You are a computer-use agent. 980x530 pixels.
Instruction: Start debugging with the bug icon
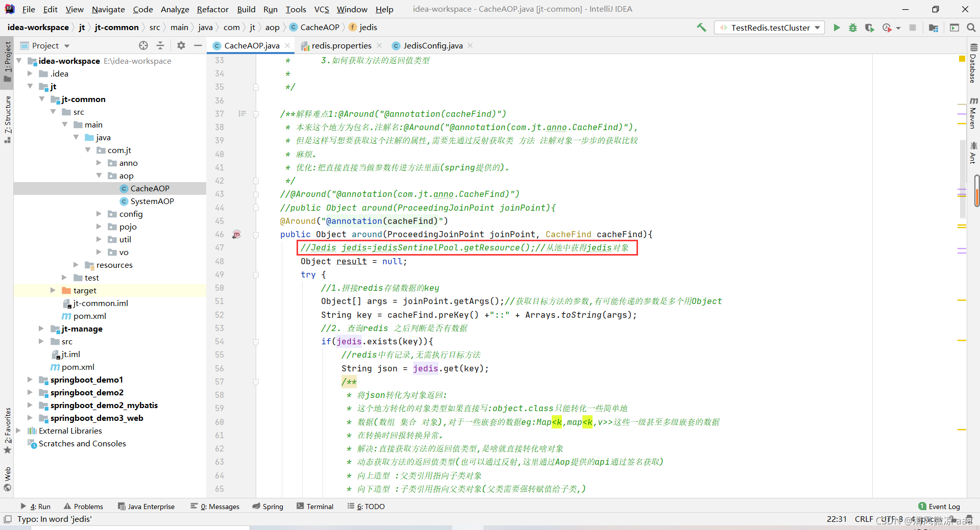pos(853,28)
